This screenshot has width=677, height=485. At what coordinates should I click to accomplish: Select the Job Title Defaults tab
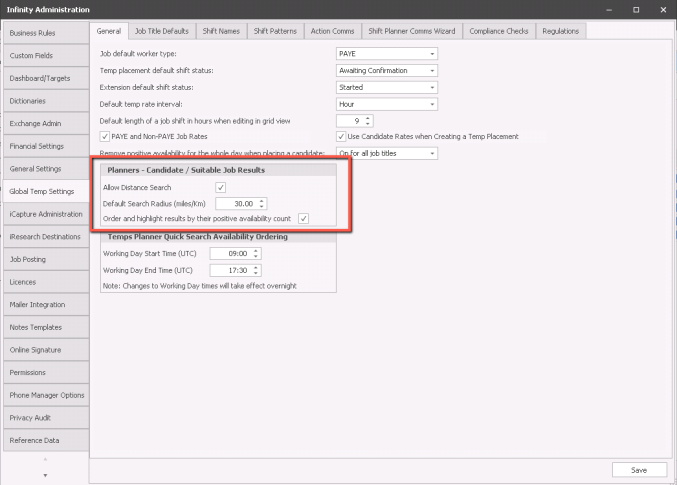coord(161,31)
